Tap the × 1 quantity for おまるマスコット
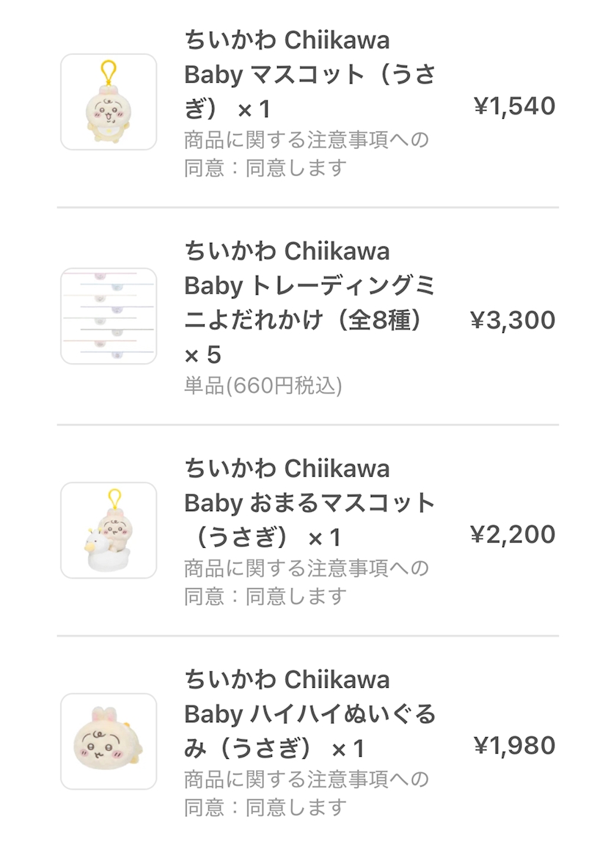Viewport: 616px width, 847px height. (x=324, y=538)
